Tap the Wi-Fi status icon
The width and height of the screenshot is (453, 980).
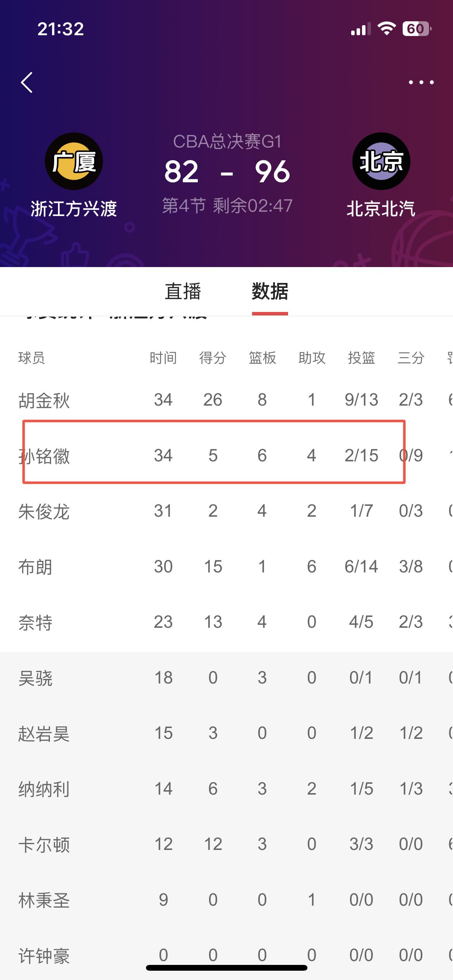click(x=386, y=29)
